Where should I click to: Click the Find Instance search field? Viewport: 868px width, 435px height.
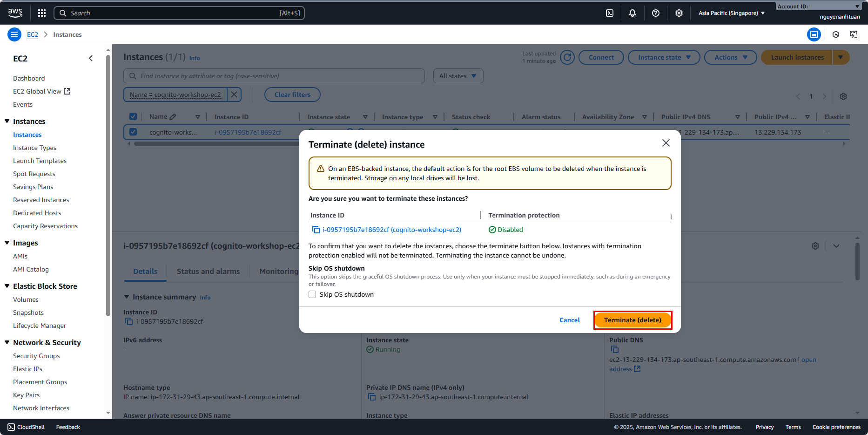click(x=275, y=76)
